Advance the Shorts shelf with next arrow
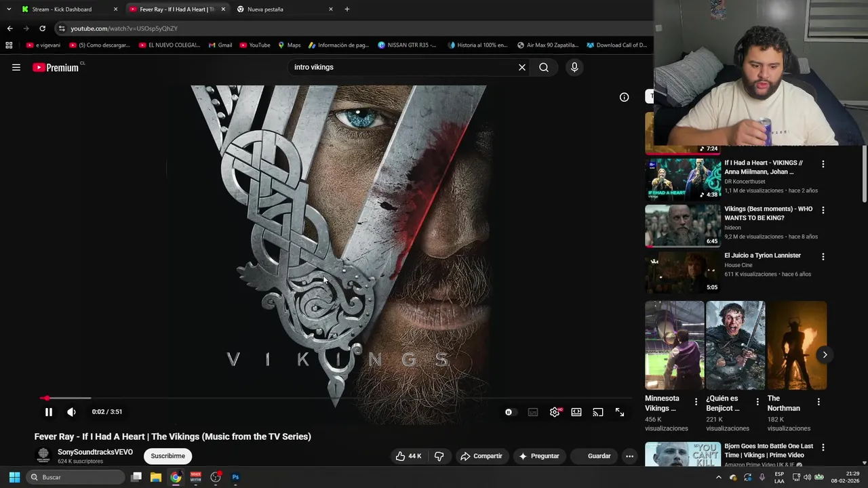This screenshot has height=488, width=868. pyautogui.click(x=825, y=354)
